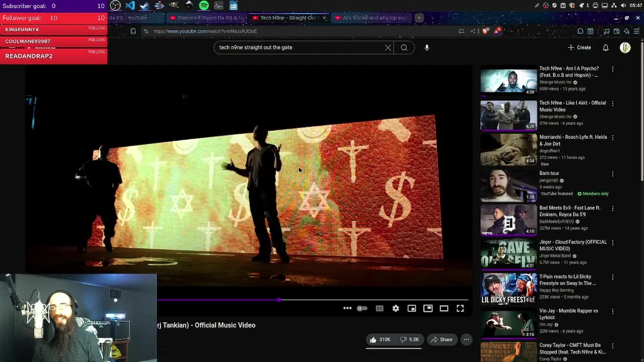Viewport: 644px width, 362px height.
Task: Click the printer icon in the system tray
Action: (596, 6)
